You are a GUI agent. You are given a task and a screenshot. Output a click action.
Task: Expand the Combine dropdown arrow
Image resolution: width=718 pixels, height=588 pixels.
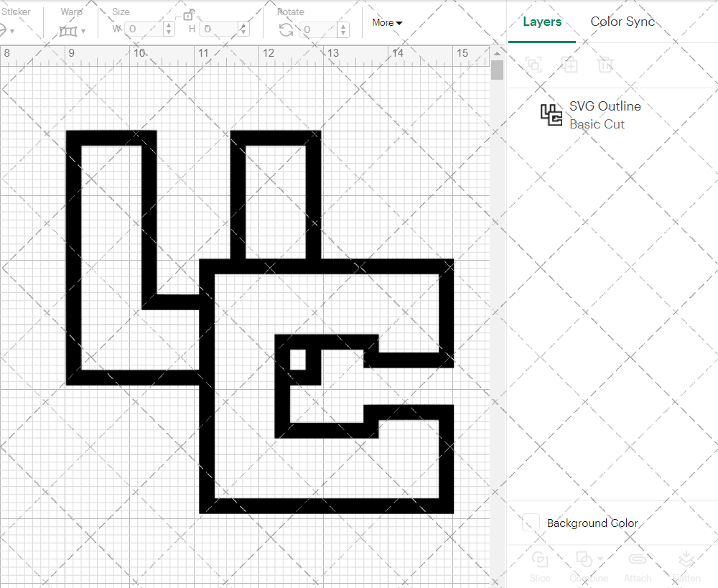pos(600,558)
